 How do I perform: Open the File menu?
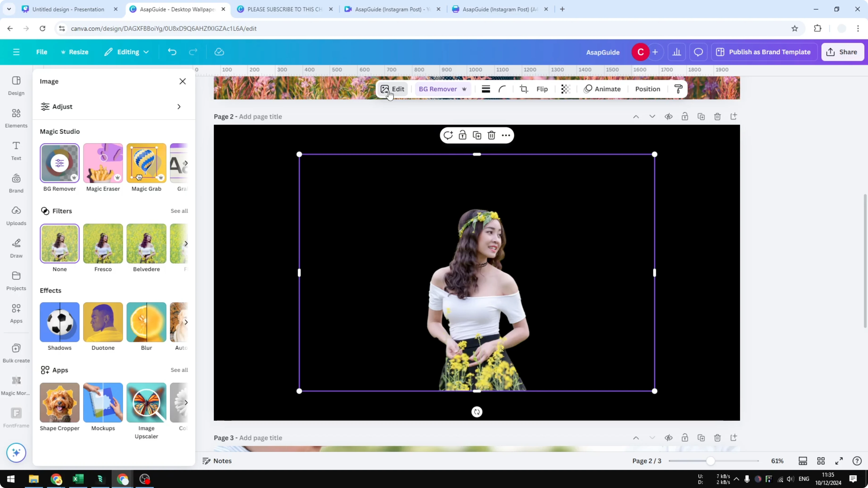coord(42,52)
